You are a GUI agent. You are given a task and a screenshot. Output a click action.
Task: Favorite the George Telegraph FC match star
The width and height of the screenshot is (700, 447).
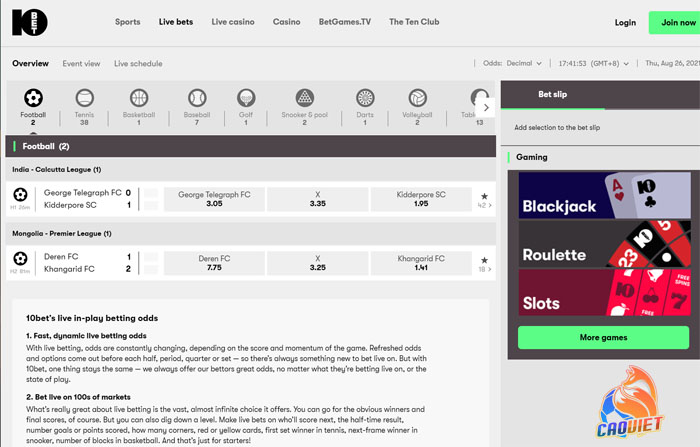tap(484, 196)
